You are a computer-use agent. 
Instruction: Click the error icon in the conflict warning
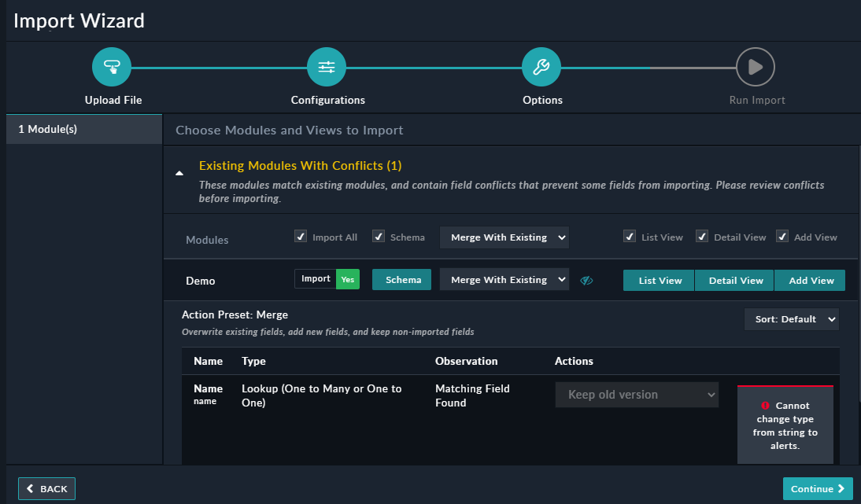(x=764, y=405)
